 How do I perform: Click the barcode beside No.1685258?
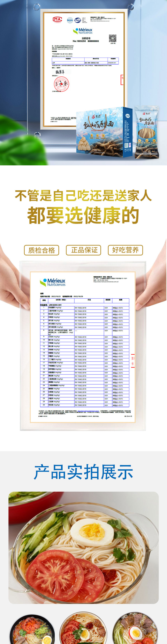tap(93, 41)
